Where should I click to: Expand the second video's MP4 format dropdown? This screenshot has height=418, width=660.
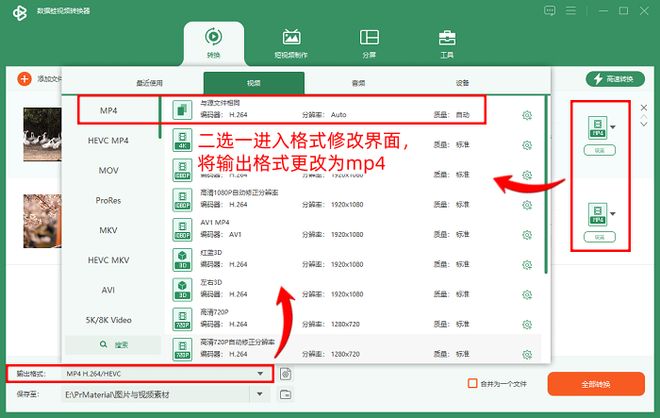613,214
